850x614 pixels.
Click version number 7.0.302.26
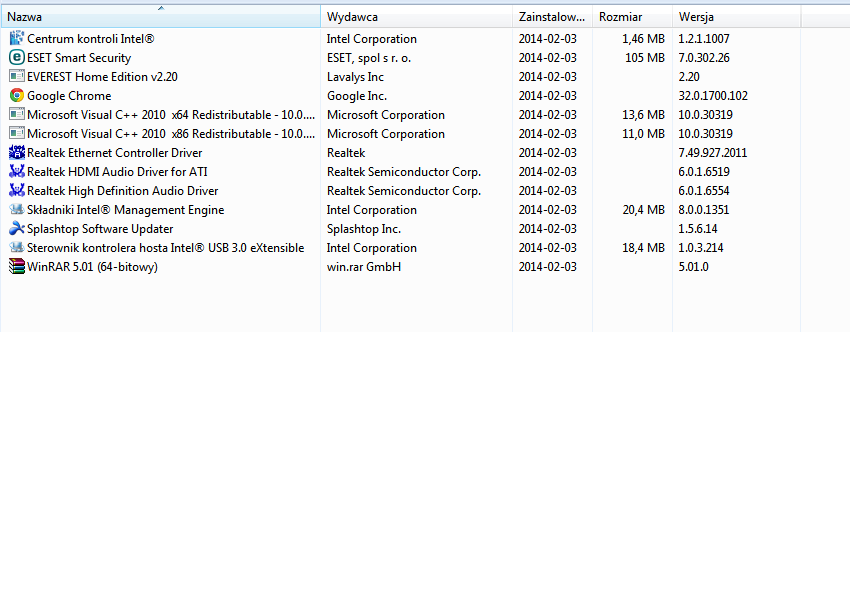click(704, 58)
